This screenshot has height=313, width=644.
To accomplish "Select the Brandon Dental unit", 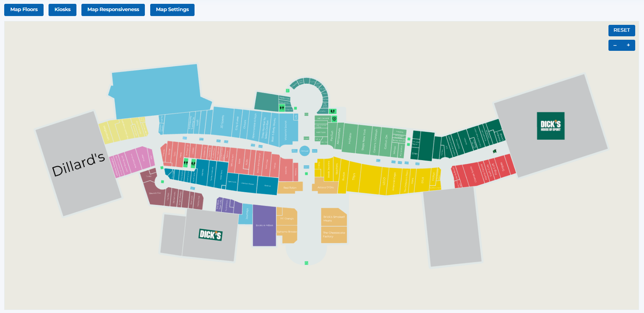I will tap(500, 136).
